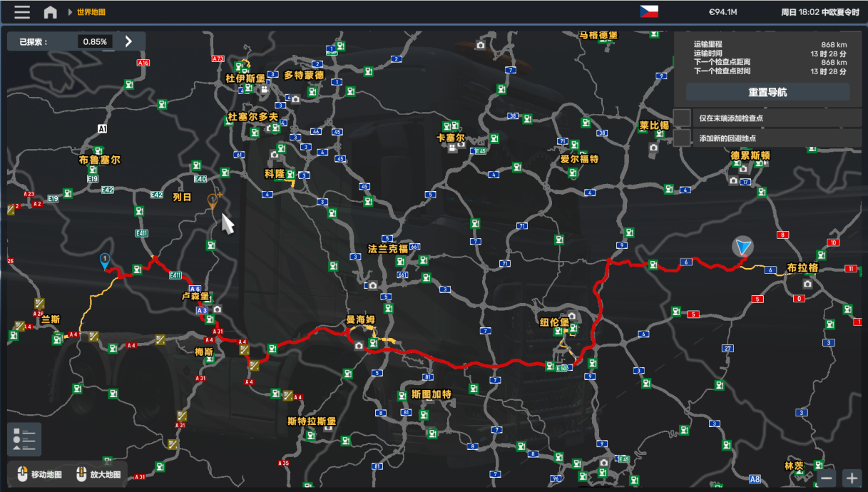Click the 运输时间 label
This screenshot has height=492, width=868.
(708, 53)
